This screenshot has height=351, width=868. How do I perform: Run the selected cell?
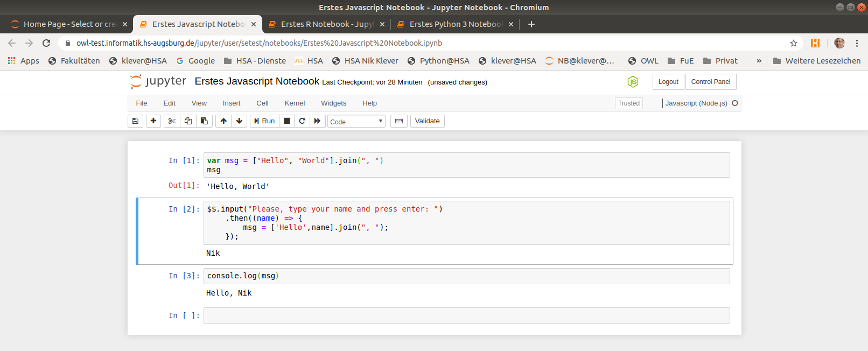click(x=264, y=121)
